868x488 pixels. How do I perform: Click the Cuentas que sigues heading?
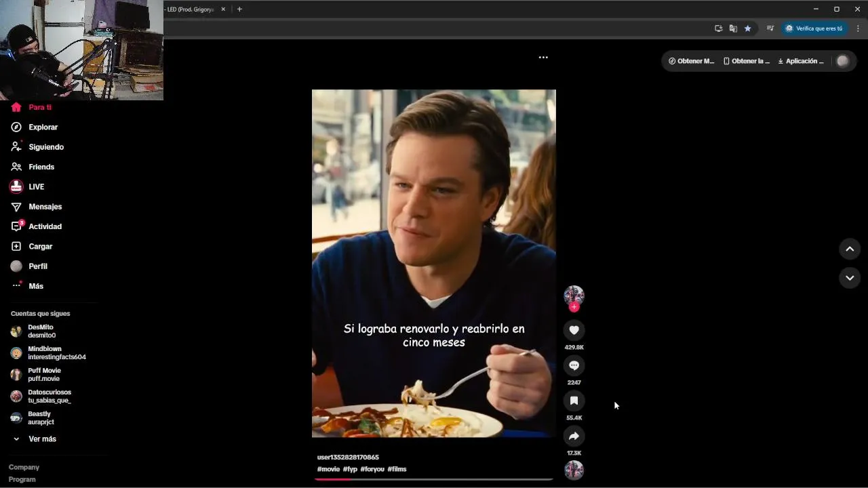(x=40, y=314)
